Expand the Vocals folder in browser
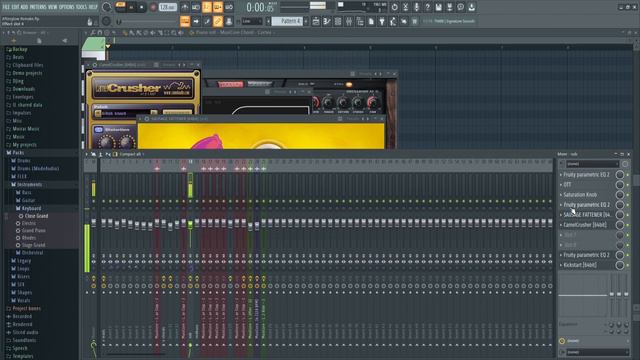The width and height of the screenshot is (640, 360). [23, 300]
